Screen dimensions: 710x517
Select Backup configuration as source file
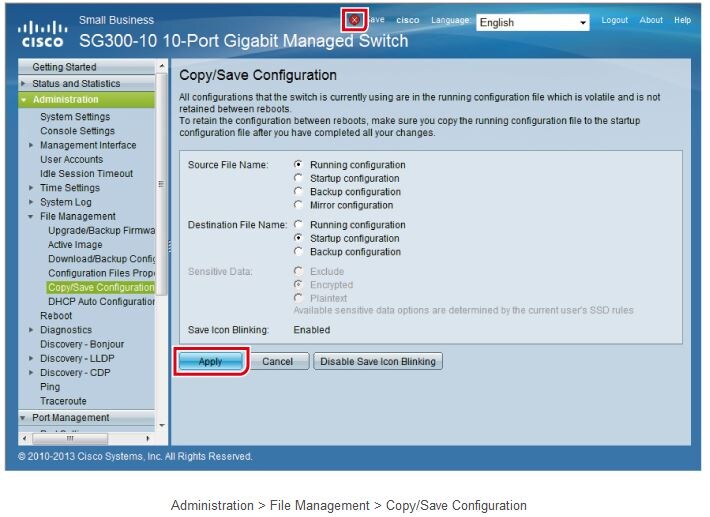(x=298, y=192)
